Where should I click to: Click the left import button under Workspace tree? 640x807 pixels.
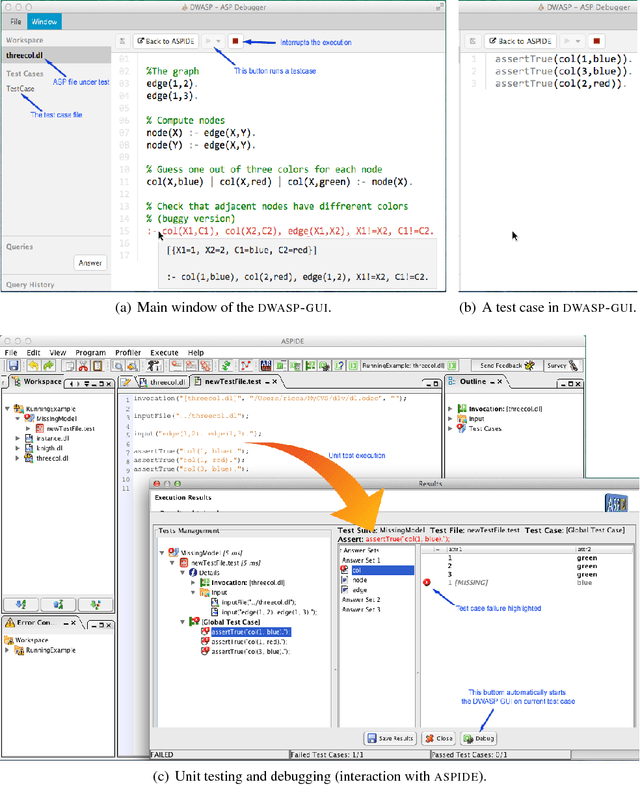tap(21, 604)
